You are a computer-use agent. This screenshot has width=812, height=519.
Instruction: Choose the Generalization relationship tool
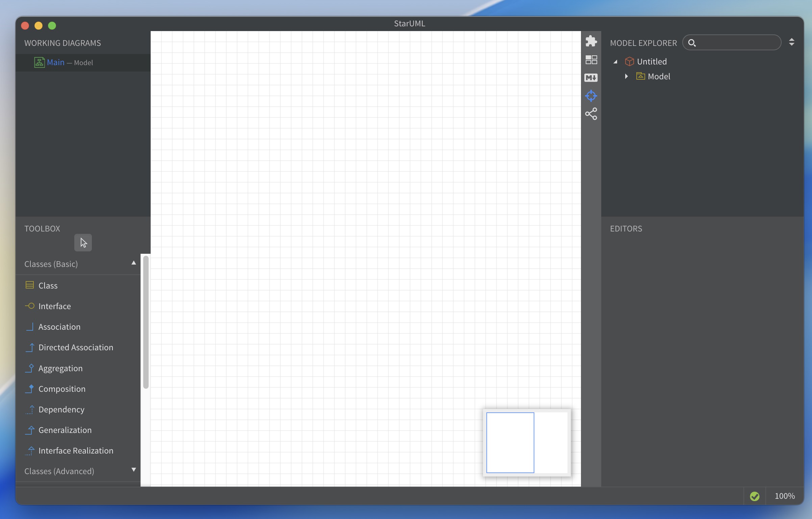click(65, 430)
